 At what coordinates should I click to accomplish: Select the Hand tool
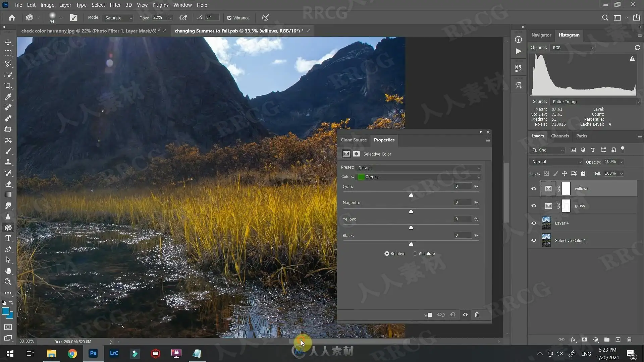(x=8, y=271)
